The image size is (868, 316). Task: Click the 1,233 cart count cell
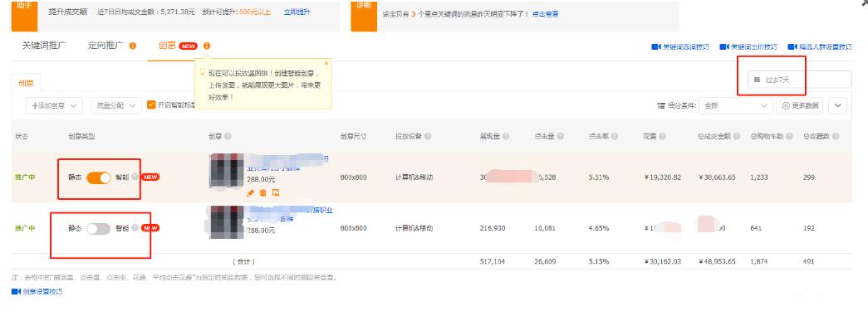coord(758,177)
